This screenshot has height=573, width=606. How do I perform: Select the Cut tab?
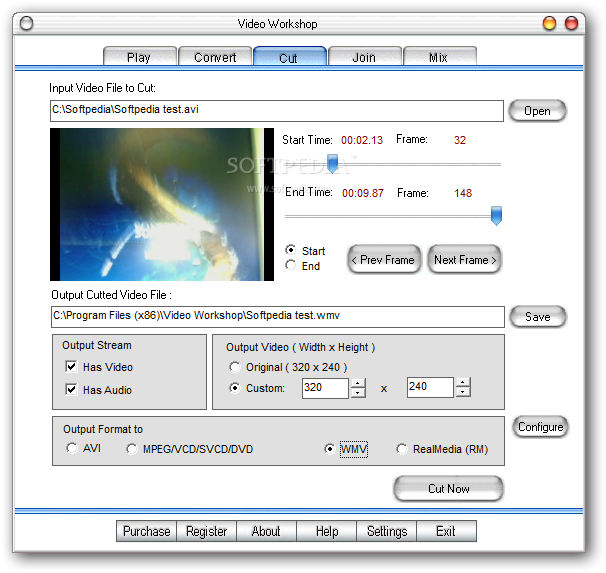pos(290,57)
